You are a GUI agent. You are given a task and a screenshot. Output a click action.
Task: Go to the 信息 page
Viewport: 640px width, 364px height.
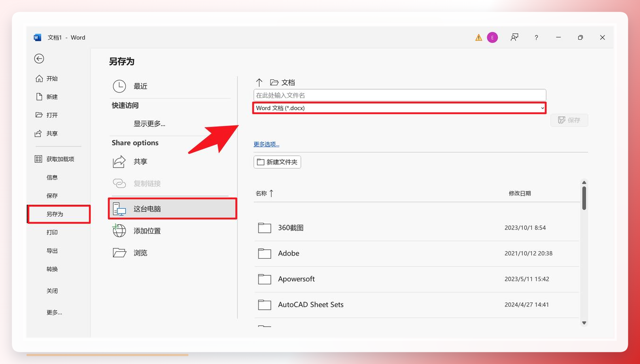click(x=52, y=178)
